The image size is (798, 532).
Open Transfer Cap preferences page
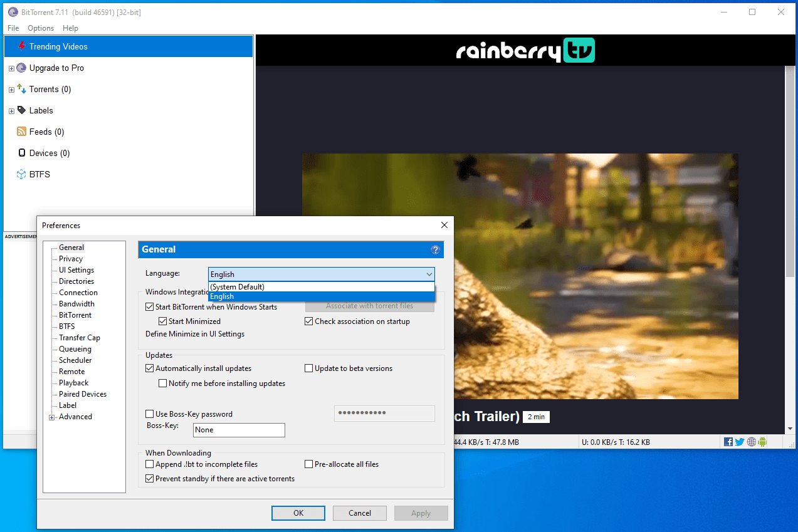point(80,338)
